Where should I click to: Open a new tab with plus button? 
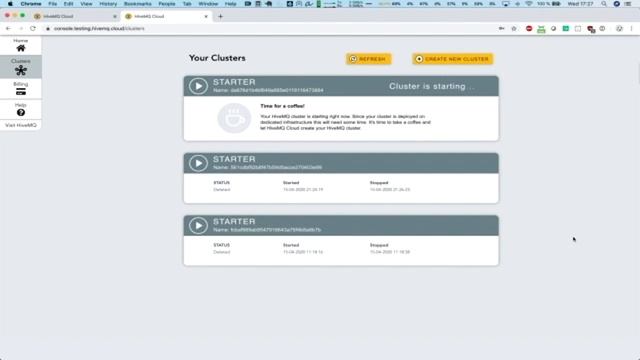(x=220, y=16)
